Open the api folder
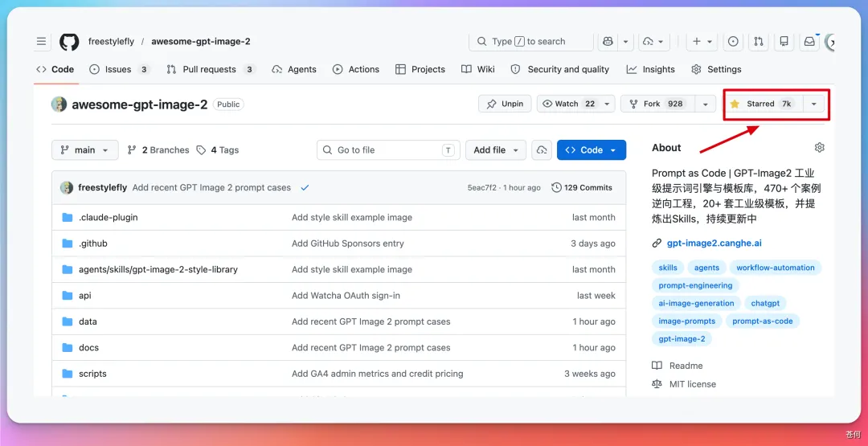868x446 pixels. 84,296
